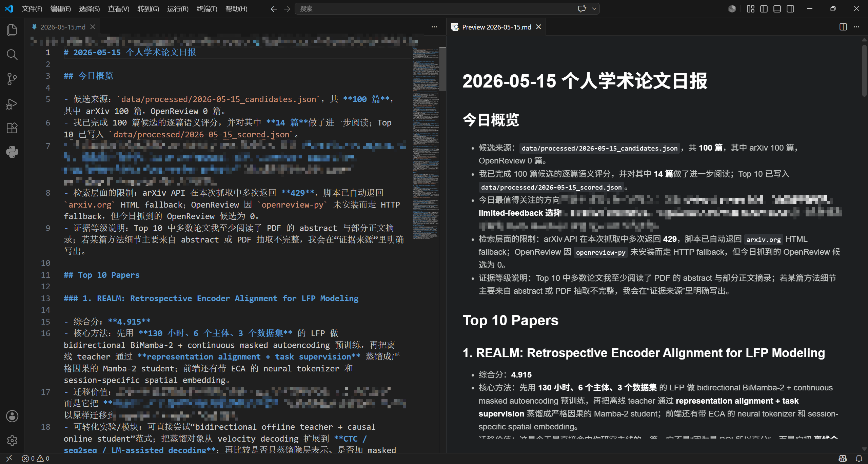Toggle the primary side bar
The width and height of the screenshot is (868, 464).
764,9
